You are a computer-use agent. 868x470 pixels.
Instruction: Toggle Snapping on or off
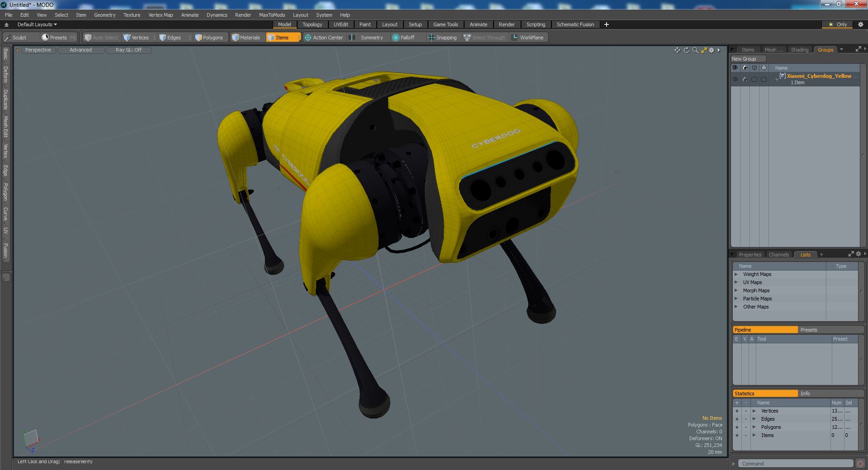tap(442, 38)
